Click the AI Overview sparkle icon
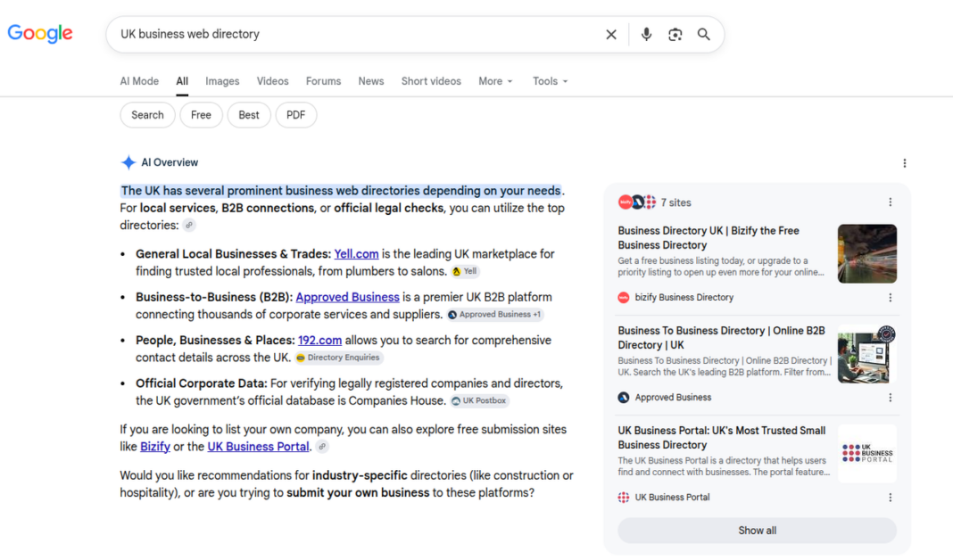Image resolution: width=953 pixels, height=560 pixels. (x=128, y=163)
